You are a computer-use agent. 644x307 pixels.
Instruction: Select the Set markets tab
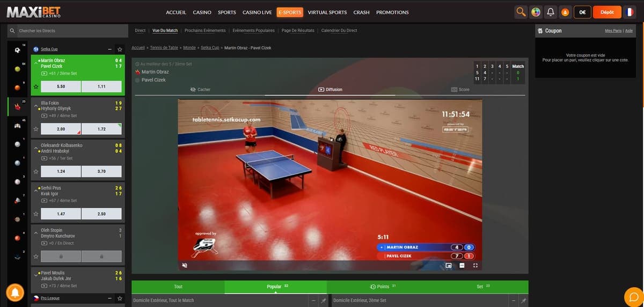pyautogui.click(x=483, y=287)
